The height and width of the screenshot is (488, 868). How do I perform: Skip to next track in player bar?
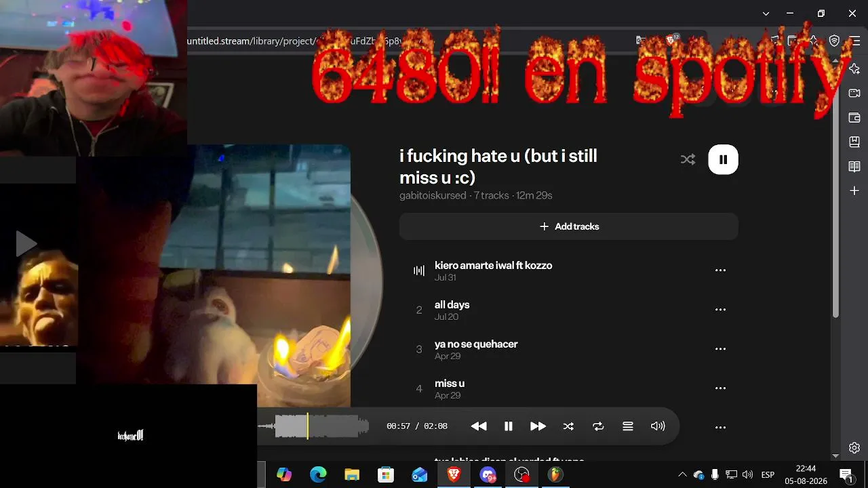click(x=538, y=426)
